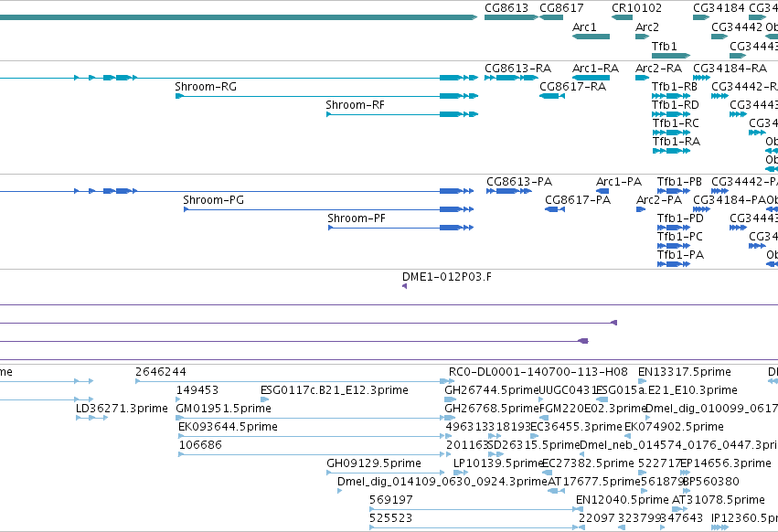Click the Arc1 gene label

pyautogui.click(x=584, y=27)
